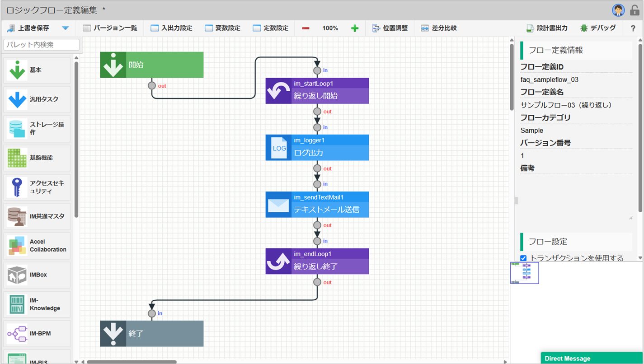
Task: Select the 基本 palette category icon
Action: (x=17, y=70)
